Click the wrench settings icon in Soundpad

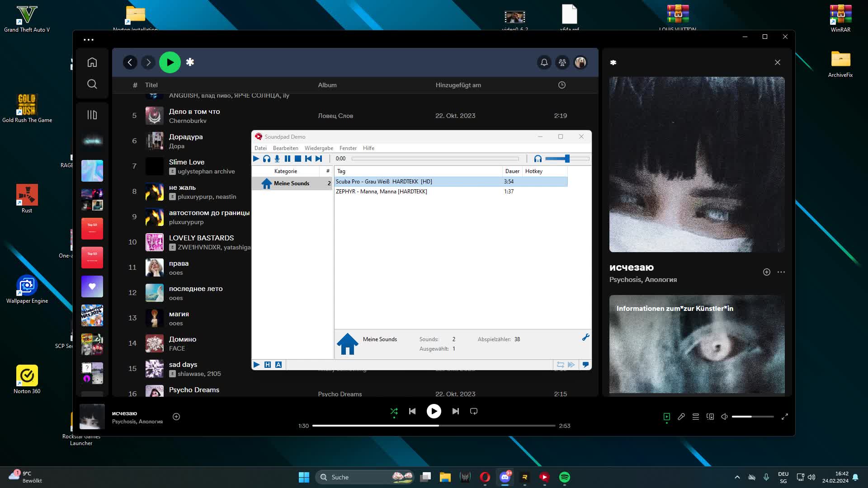point(585,338)
